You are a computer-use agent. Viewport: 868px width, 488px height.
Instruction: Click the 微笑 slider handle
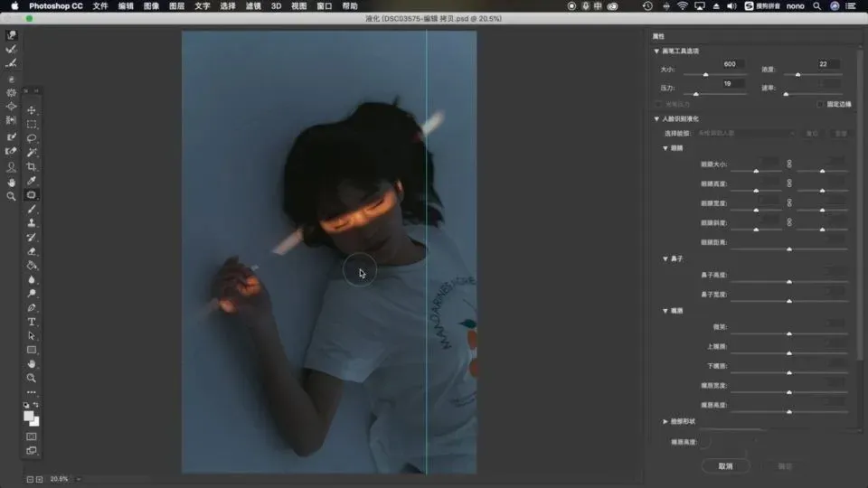[x=789, y=333]
